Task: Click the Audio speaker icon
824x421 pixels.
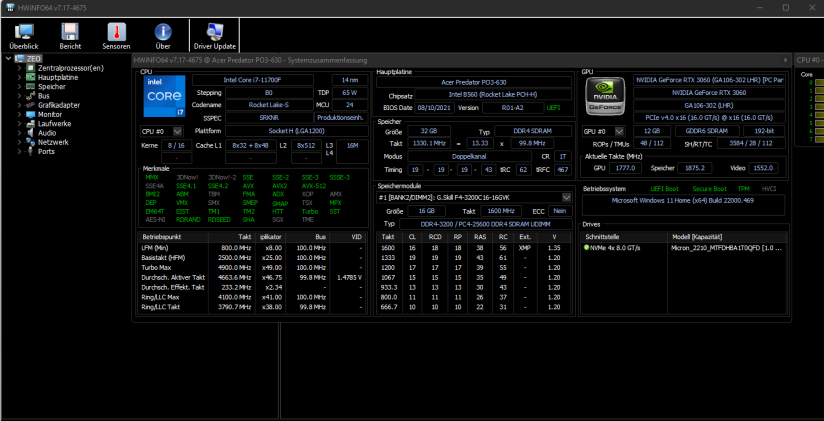Action: point(30,133)
